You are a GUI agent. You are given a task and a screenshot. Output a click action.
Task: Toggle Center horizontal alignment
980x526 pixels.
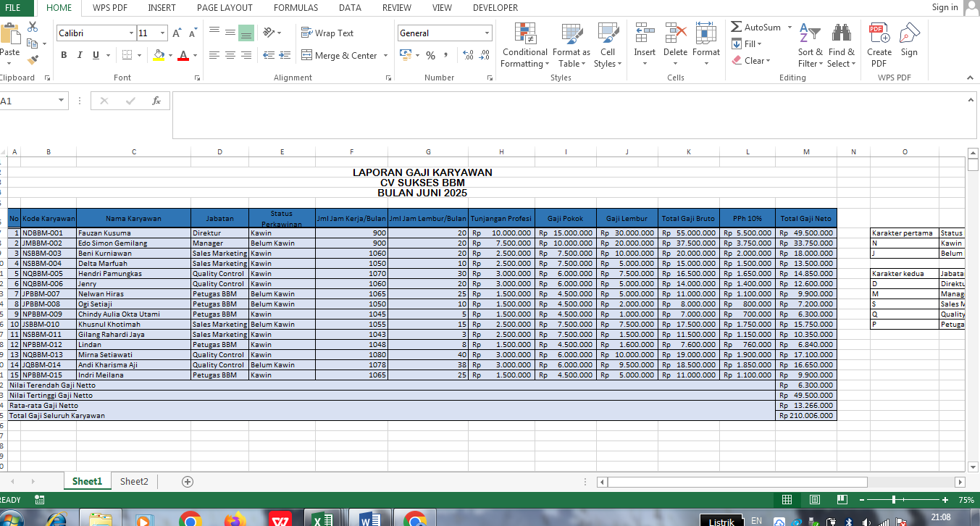click(230, 55)
